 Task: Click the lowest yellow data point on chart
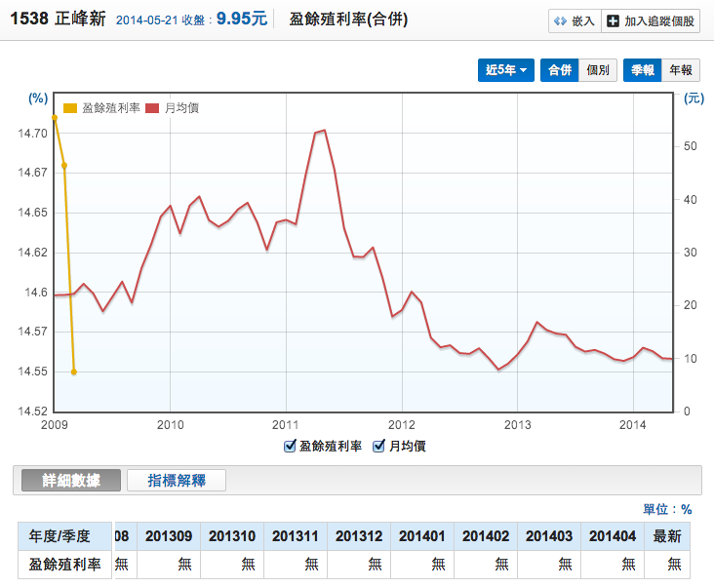(x=74, y=372)
